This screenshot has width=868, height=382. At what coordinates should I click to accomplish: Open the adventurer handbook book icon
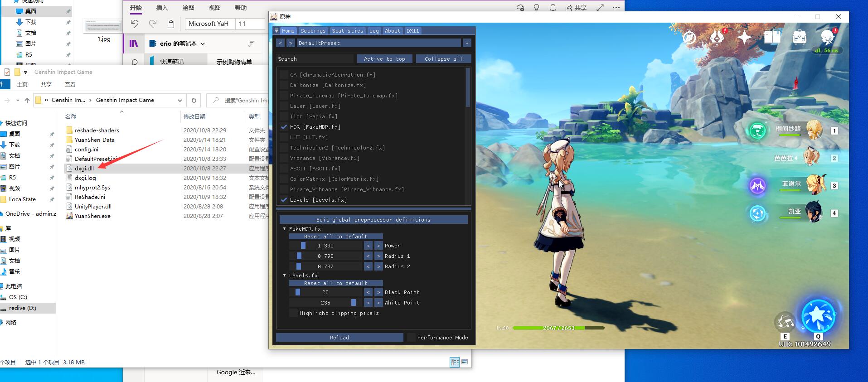pyautogui.click(x=772, y=37)
